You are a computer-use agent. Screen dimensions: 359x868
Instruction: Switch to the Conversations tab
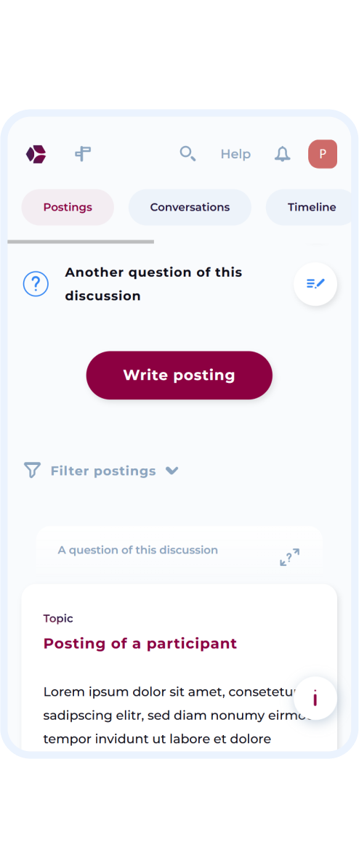tap(190, 208)
